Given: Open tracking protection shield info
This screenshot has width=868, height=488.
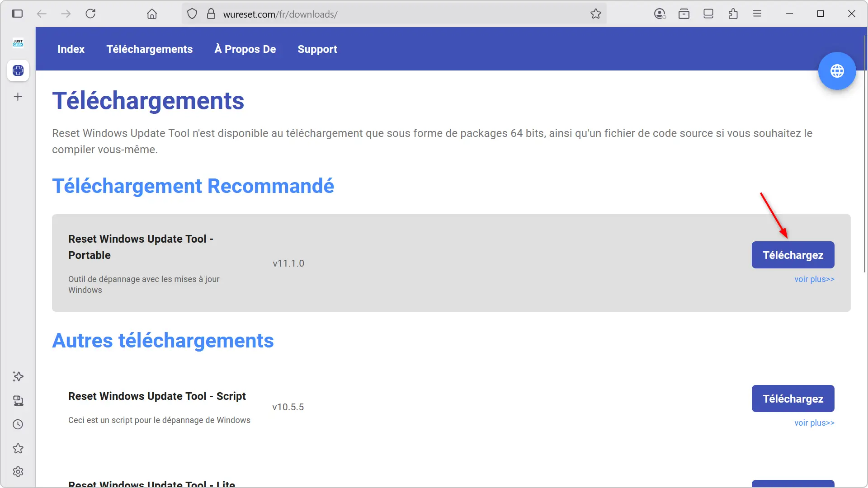Looking at the screenshot, I should (192, 14).
